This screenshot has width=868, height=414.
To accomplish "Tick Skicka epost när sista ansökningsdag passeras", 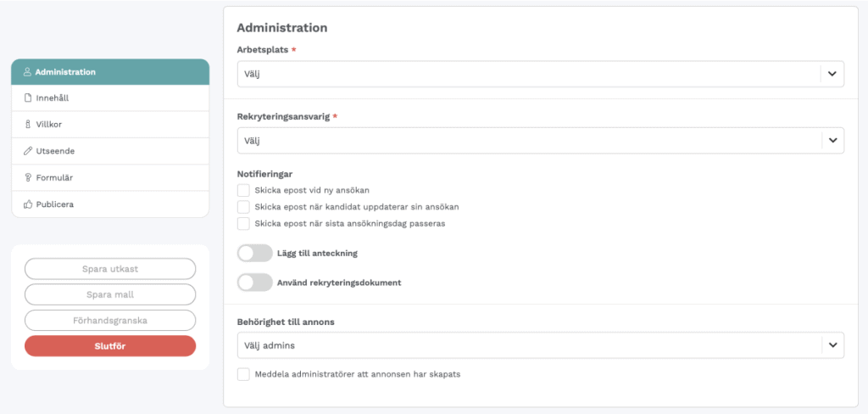I will coord(243,224).
